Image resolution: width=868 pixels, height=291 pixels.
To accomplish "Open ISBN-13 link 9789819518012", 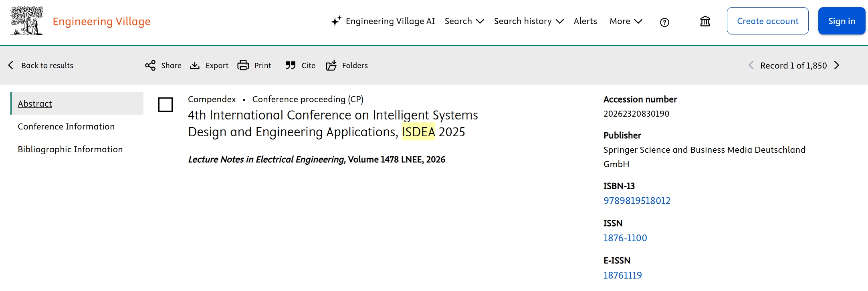I will [637, 201].
